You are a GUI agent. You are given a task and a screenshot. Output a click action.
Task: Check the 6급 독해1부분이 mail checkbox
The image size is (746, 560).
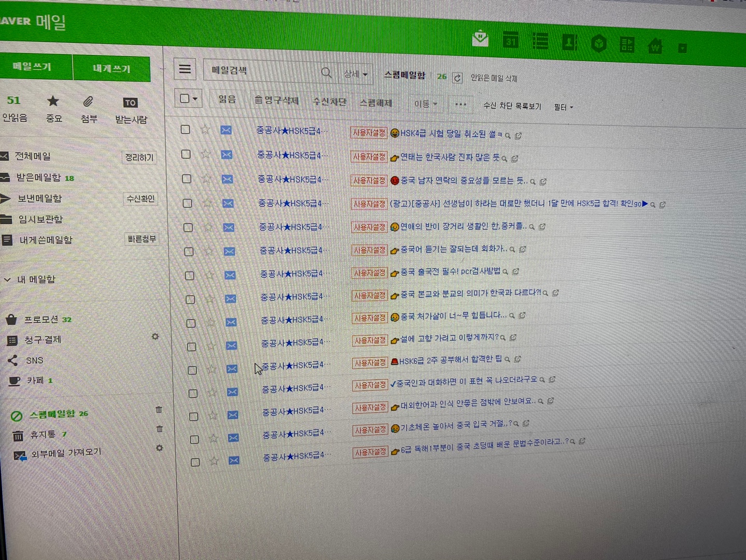tap(195, 462)
